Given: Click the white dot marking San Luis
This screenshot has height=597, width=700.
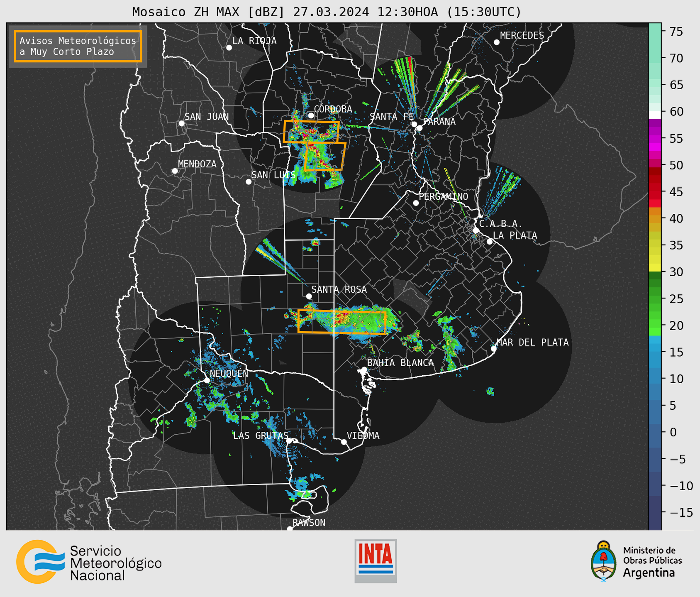Looking at the screenshot, I should click(x=249, y=182).
